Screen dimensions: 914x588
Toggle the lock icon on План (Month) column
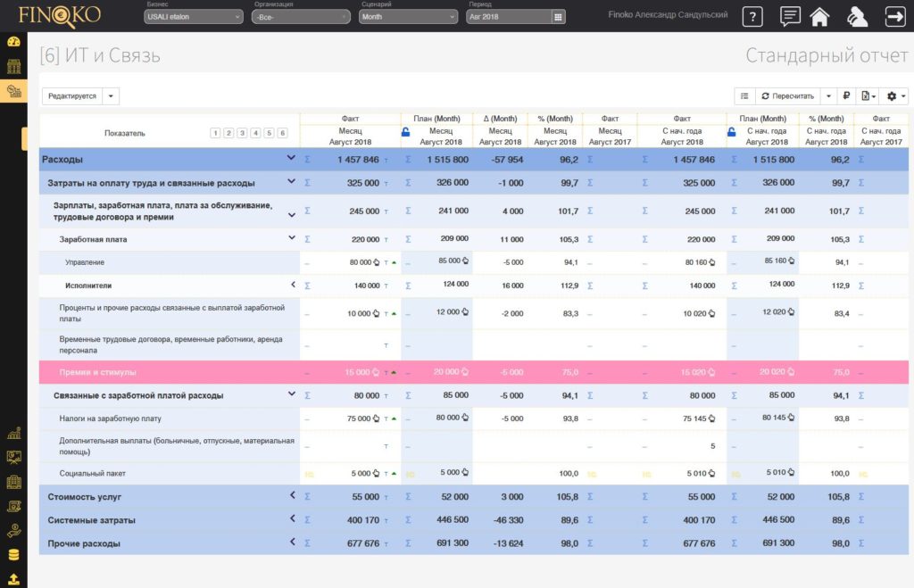406,131
